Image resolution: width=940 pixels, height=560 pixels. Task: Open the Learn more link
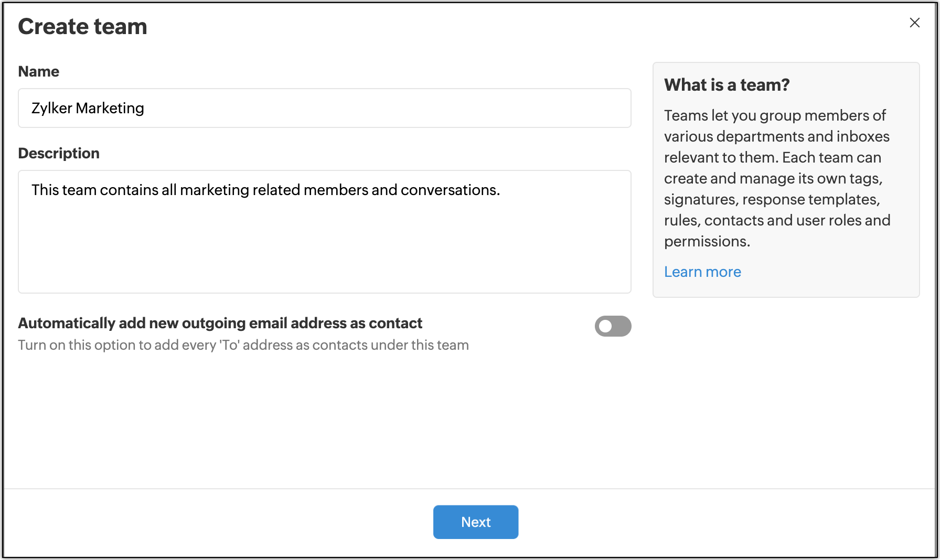tap(702, 272)
